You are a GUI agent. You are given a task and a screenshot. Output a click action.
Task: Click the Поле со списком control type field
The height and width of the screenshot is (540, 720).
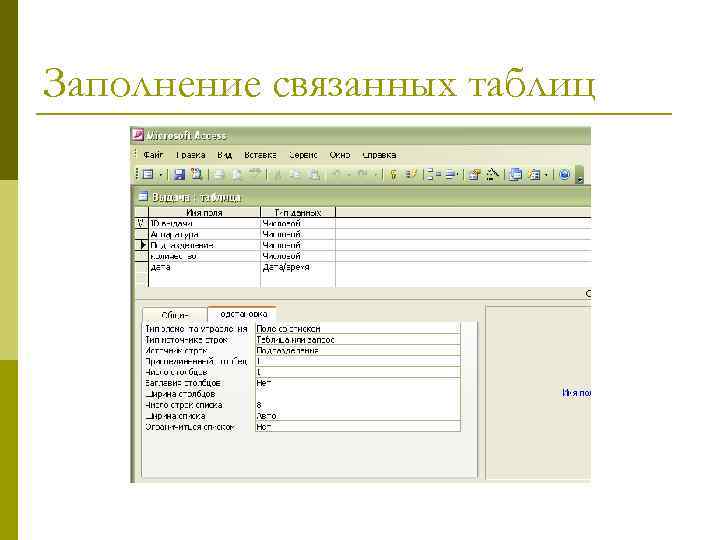[357, 329]
